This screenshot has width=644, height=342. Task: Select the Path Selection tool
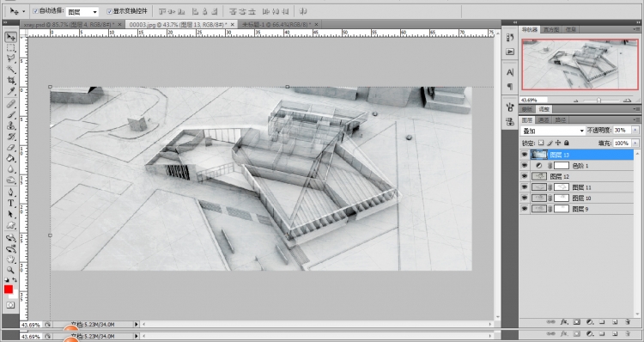coord(10,214)
